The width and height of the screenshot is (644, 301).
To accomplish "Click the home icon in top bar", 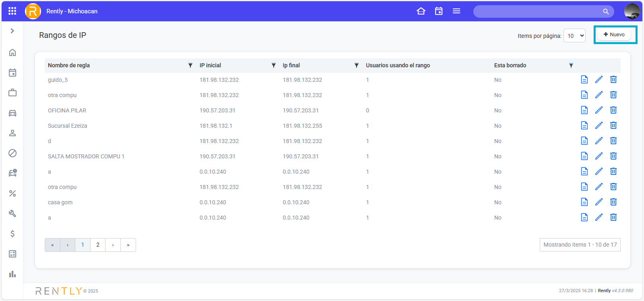I will (x=421, y=11).
